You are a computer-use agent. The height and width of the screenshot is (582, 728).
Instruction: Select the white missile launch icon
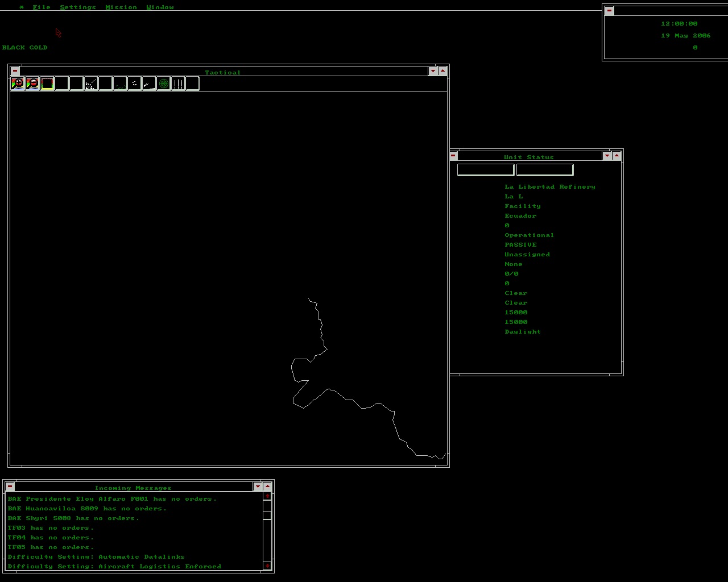point(148,84)
